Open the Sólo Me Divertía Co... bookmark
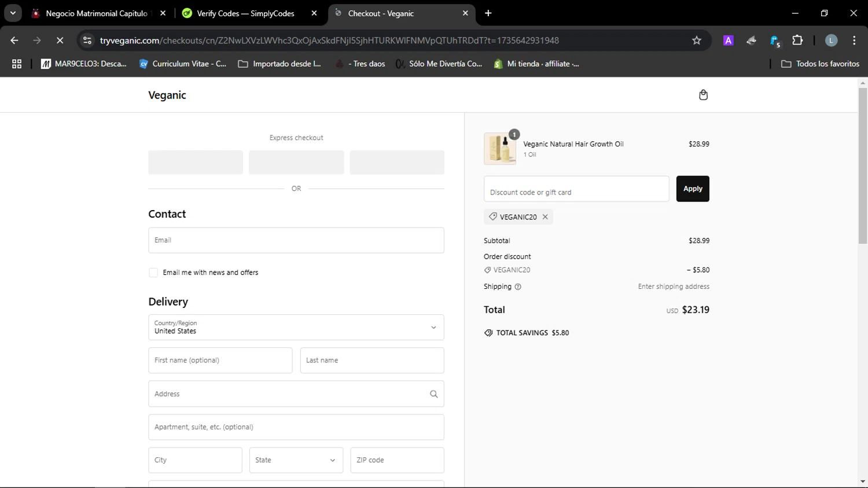 click(x=439, y=64)
